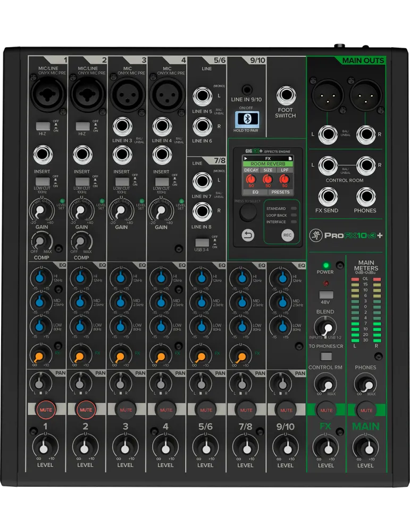Click the back arrow button under display

coord(248,235)
